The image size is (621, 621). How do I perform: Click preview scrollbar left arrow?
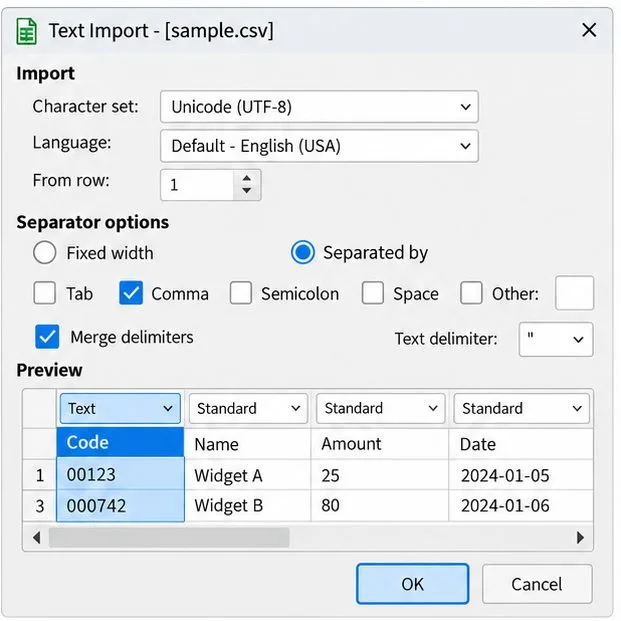[37, 537]
